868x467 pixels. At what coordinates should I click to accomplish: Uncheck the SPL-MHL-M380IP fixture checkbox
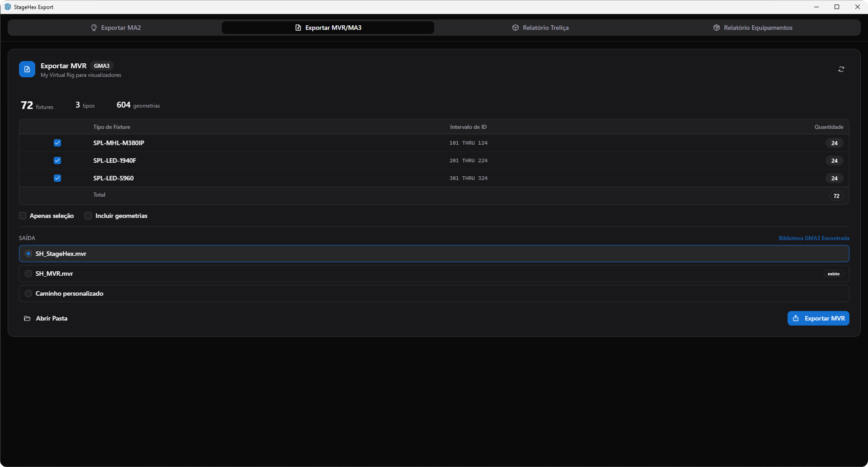pos(57,143)
